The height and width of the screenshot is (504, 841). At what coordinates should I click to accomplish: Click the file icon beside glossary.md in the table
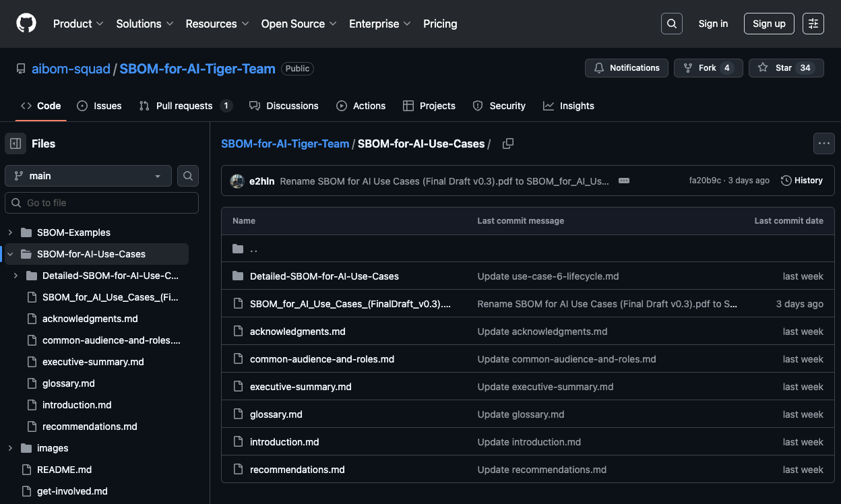coord(238,414)
